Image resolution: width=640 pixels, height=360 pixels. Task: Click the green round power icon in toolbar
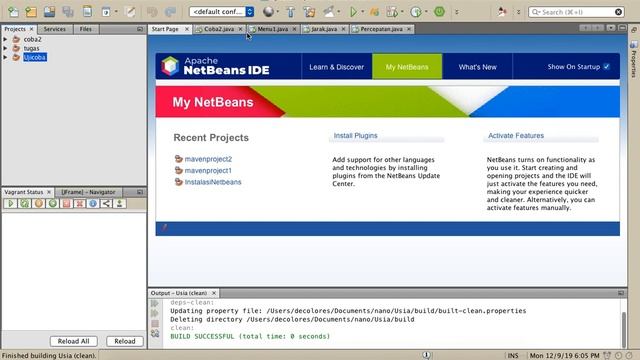(439, 12)
